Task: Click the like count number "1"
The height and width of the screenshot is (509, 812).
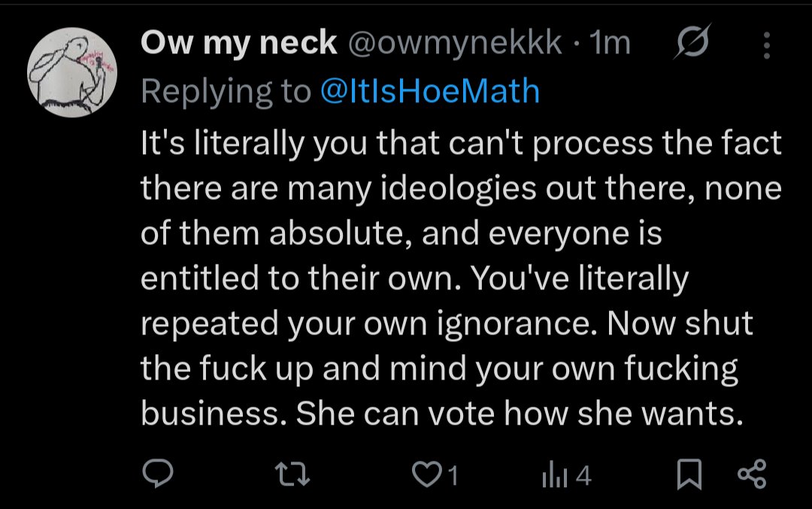Action: [x=453, y=475]
